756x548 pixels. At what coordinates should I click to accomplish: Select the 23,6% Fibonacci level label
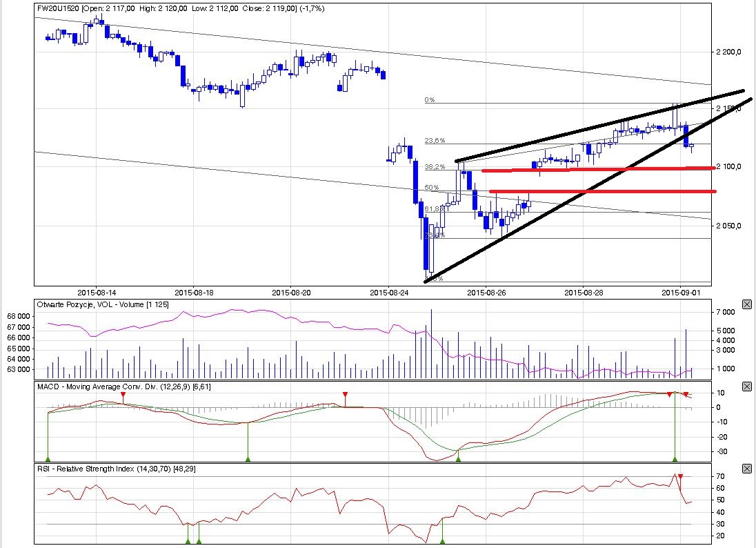[435, 140]
